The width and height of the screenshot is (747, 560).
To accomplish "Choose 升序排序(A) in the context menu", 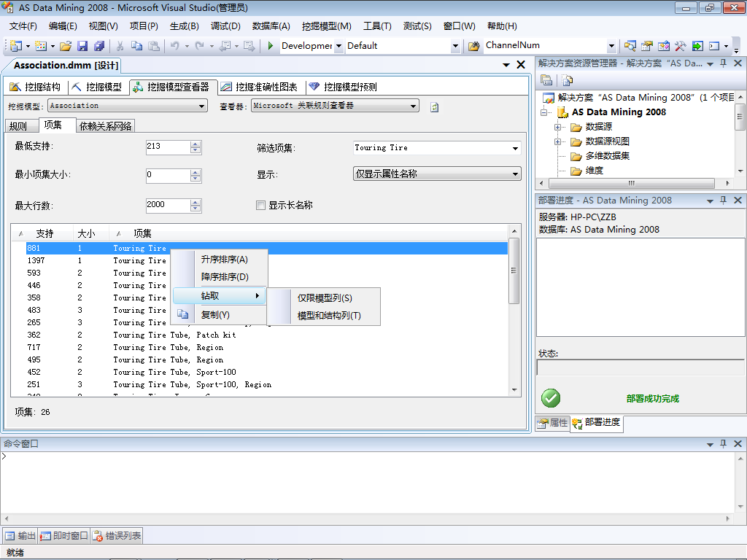I will [x=225, y=260].
